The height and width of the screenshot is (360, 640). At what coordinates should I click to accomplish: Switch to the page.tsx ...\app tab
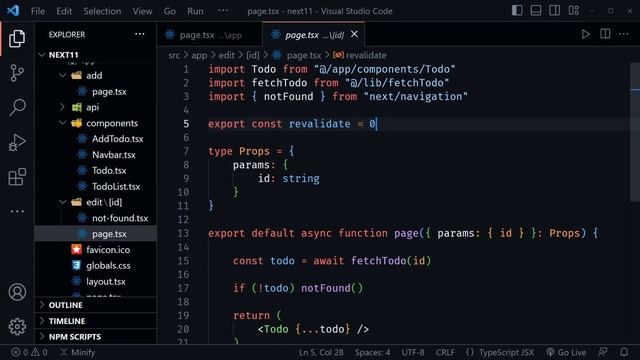pyautogui.click(x=210, y=35)
